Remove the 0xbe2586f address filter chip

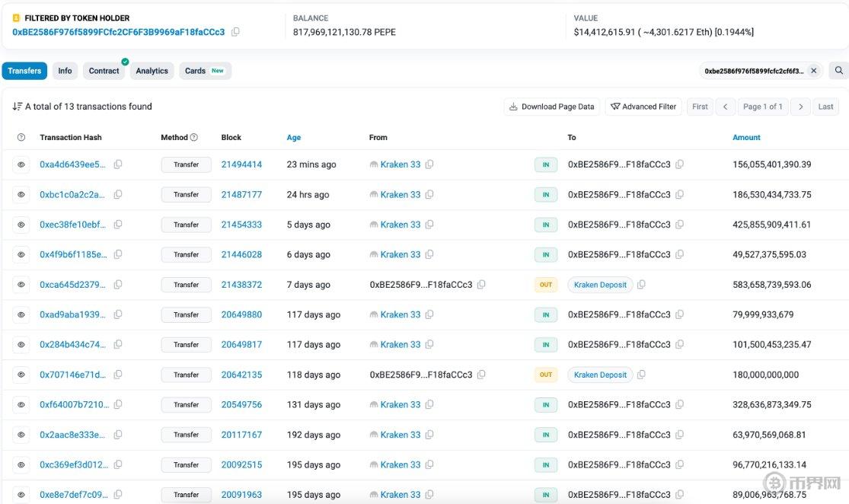pyautogui.click(x=813, y=71)
